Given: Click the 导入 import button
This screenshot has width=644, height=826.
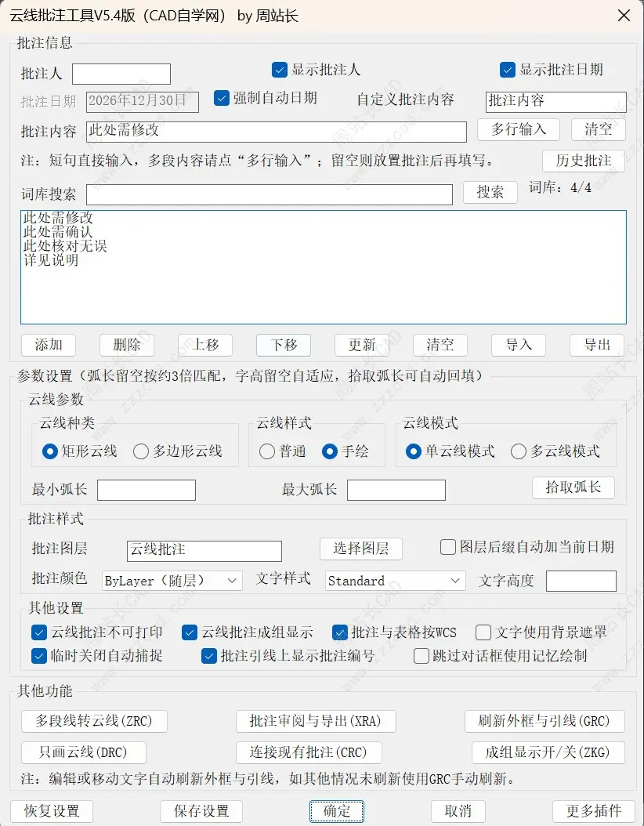Looking at the screenshot, I should click(519, 345).
